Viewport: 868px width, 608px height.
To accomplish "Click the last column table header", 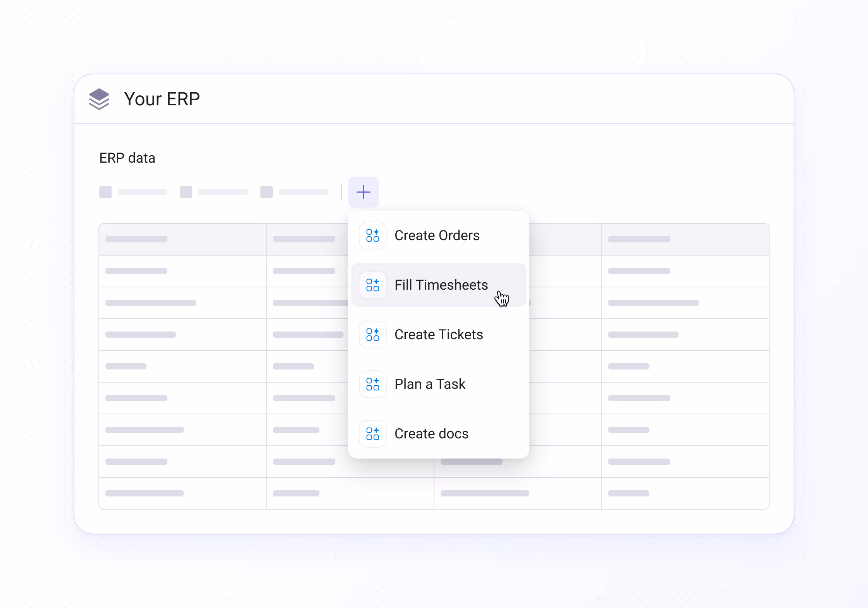I will (x=685, y=239).
